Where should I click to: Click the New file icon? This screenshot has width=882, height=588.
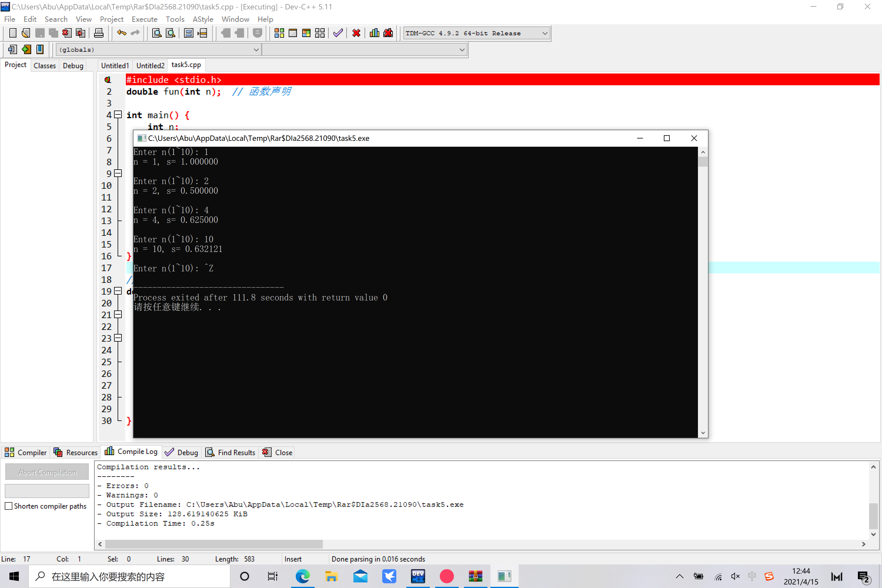pos(12,33)
